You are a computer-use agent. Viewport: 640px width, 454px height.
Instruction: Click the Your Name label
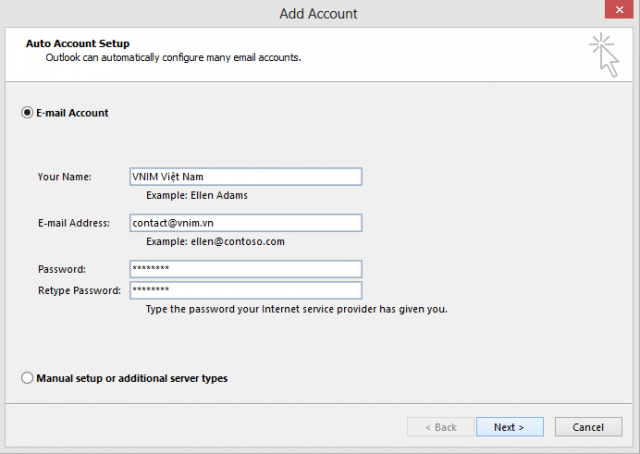64,177
